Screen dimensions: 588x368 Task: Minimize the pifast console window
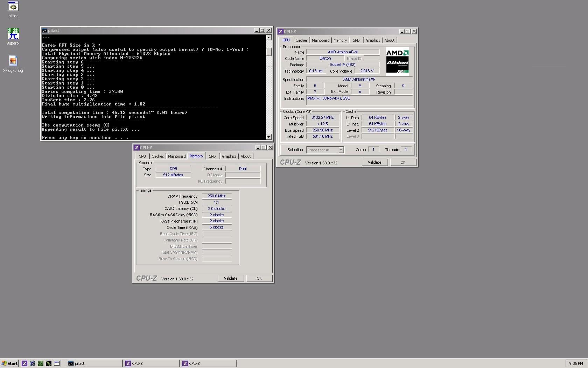[256, 30]
